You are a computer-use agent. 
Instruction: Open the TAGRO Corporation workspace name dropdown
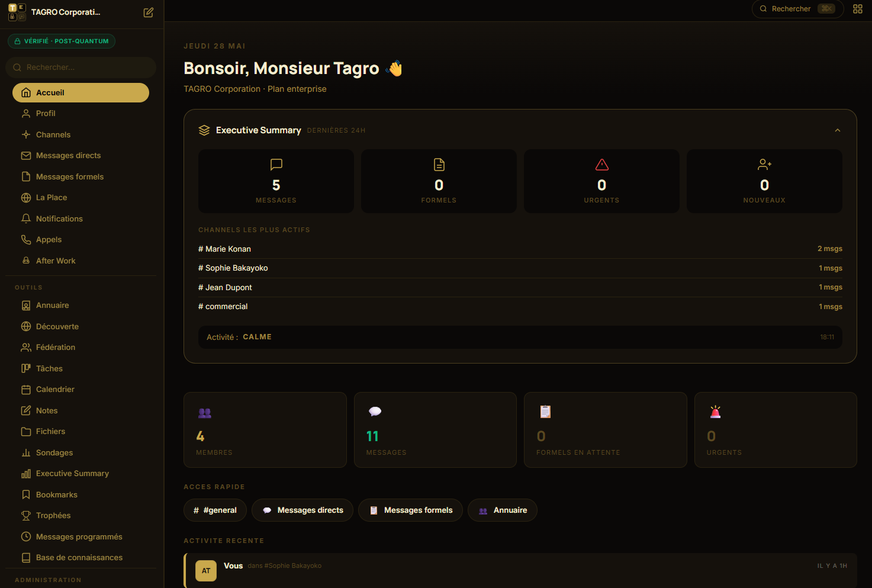[x=66, y=12]
